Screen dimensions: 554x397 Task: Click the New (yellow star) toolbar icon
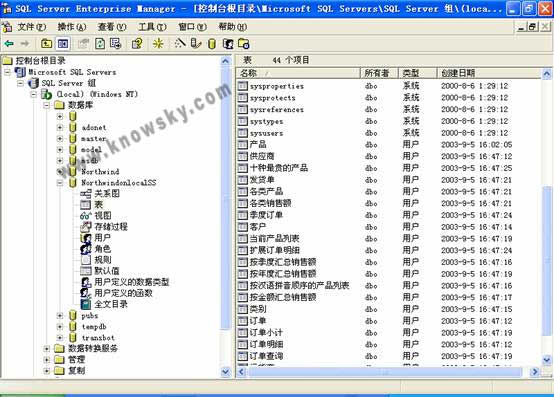point(158,44)
